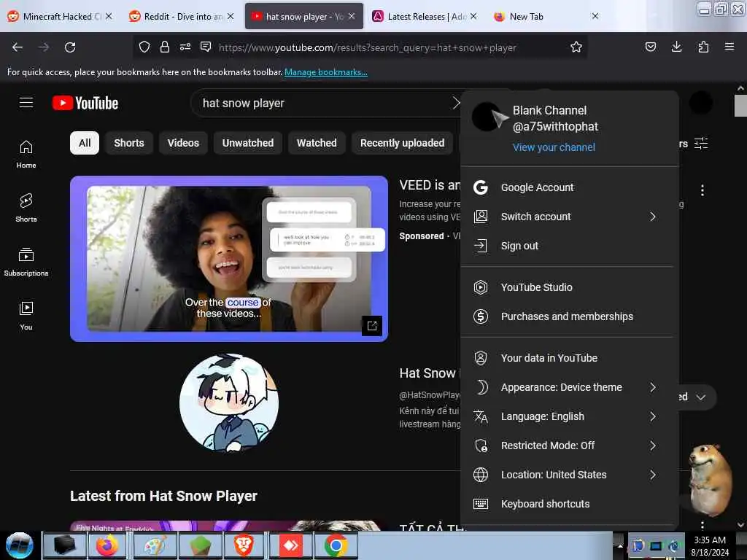Expand Appearance: Device theme submenu
The image size is (747, 560).
point(653,388)
